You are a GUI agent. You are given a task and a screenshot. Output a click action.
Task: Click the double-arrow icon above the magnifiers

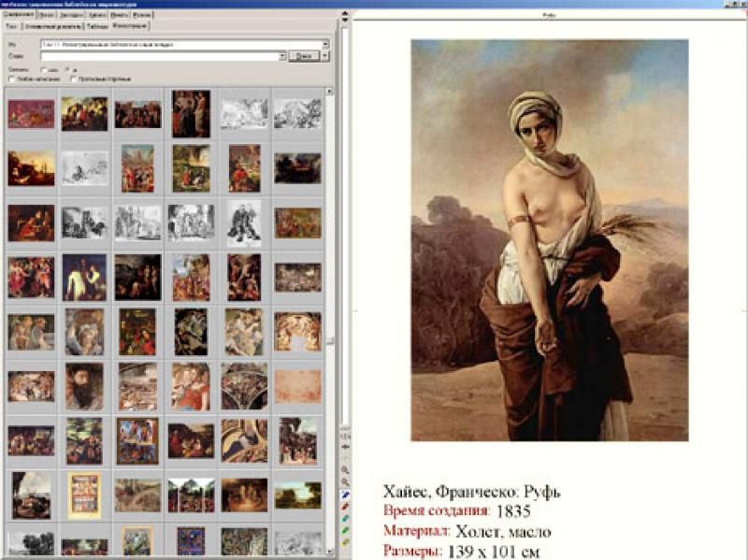(346, 448)
